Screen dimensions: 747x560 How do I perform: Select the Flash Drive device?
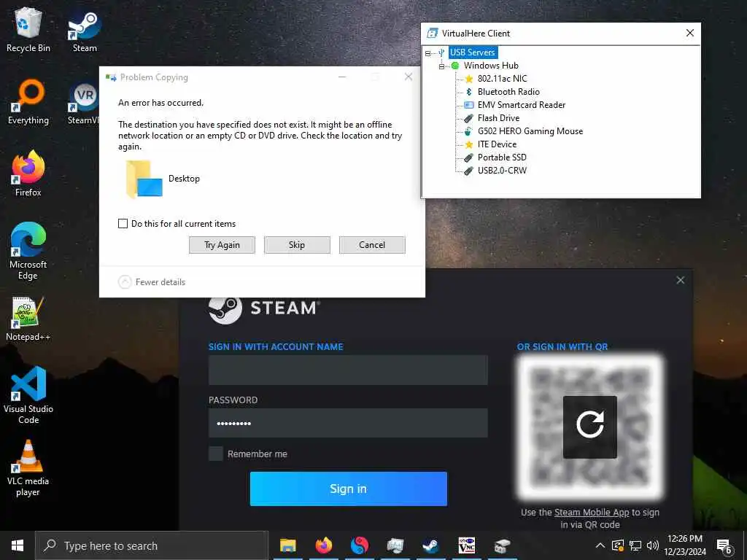(498, 118)
